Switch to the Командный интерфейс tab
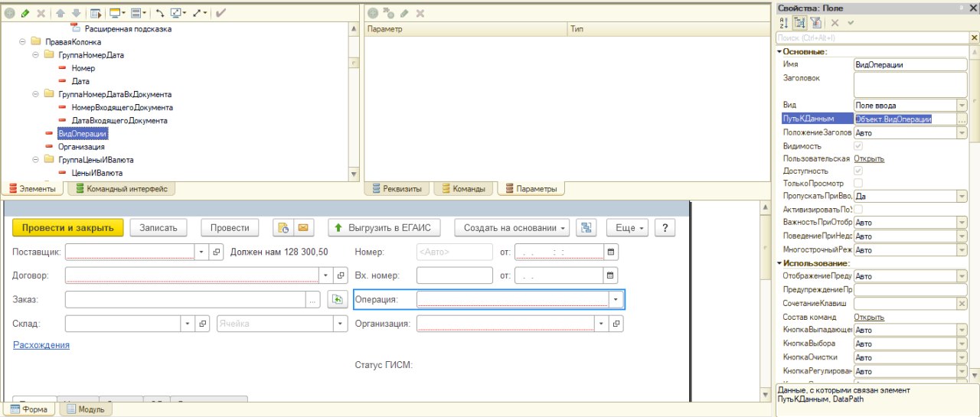 tap(122, 188)
